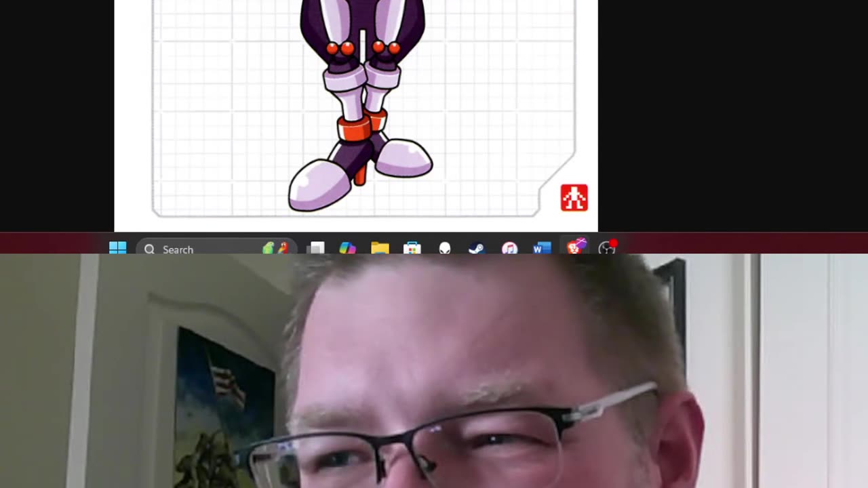Launch Steam from the taskbar
The height and width of the screenshot is (488, 868).
pos(477,249)
